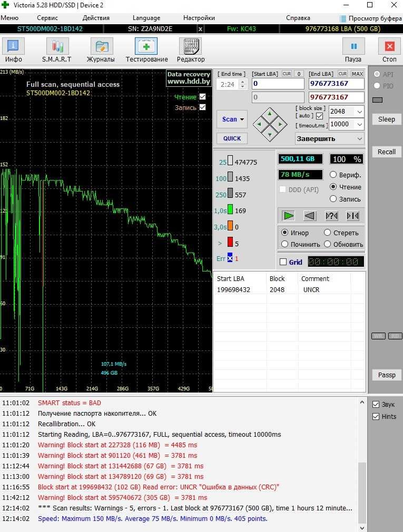
Task: Click the Sleep button
Action: 386,119
